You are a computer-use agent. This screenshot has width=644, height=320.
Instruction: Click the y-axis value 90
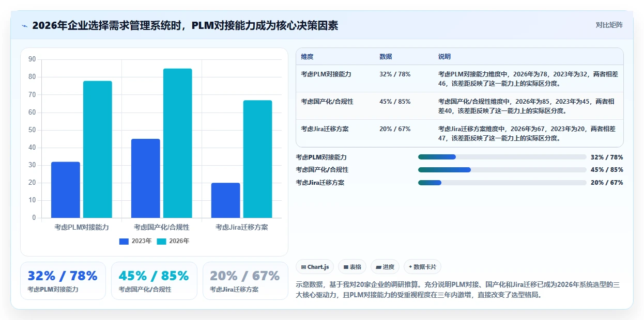pos(32,59)
